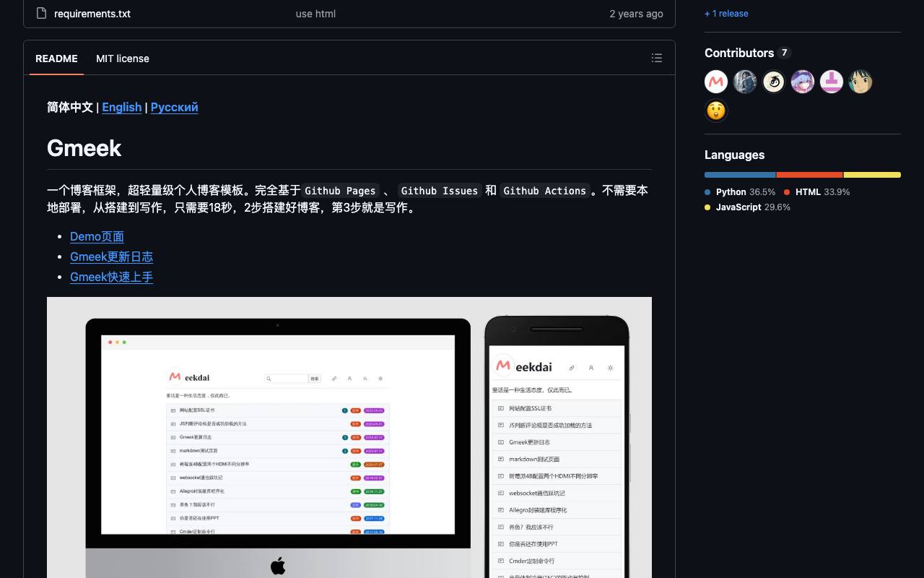Click the blue Python segment of language bar
This screenshot has width=924, height=578.
740,175
